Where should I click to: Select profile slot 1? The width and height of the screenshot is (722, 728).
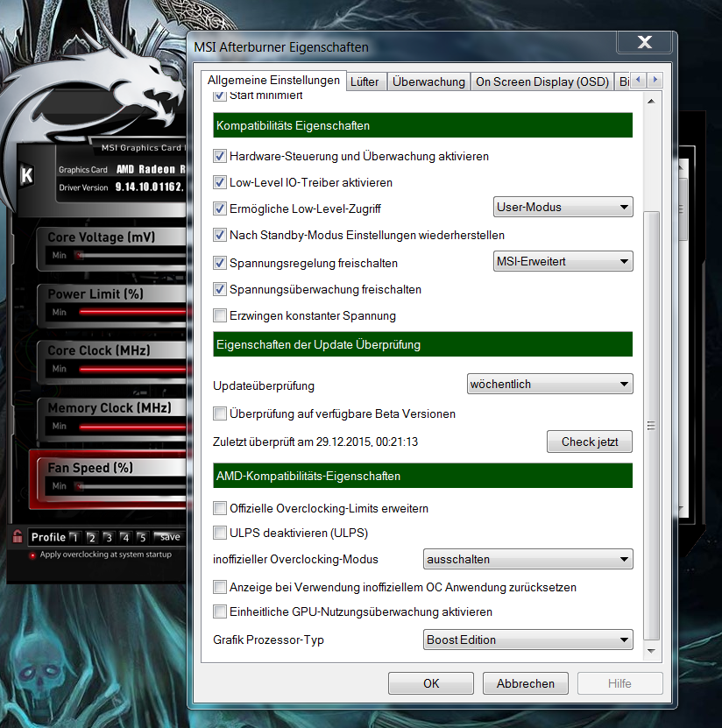(x=74, y=538)
